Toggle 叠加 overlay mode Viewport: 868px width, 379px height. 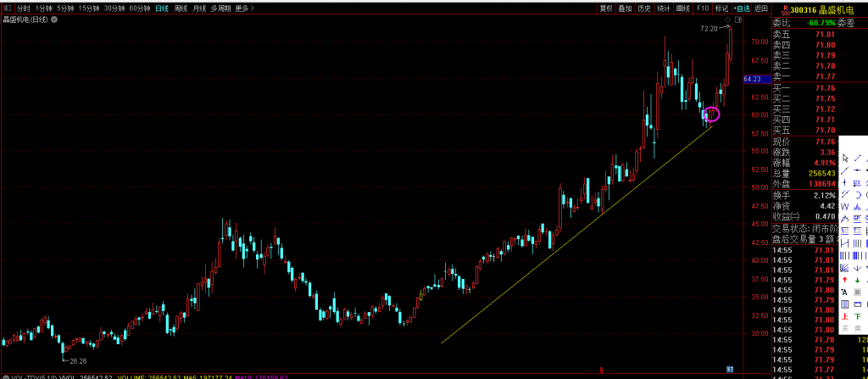[x=626, y=8]
